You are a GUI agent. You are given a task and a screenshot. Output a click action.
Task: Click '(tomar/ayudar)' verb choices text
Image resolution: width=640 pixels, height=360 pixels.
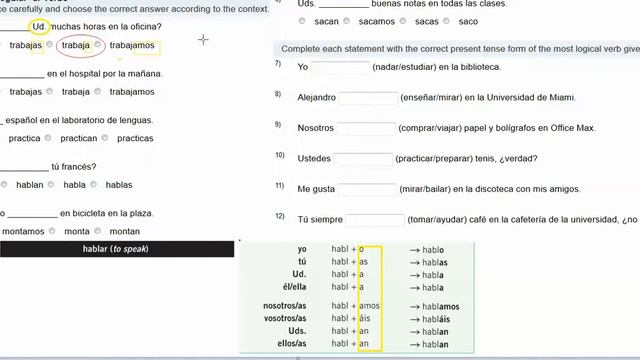coord(437,220)
